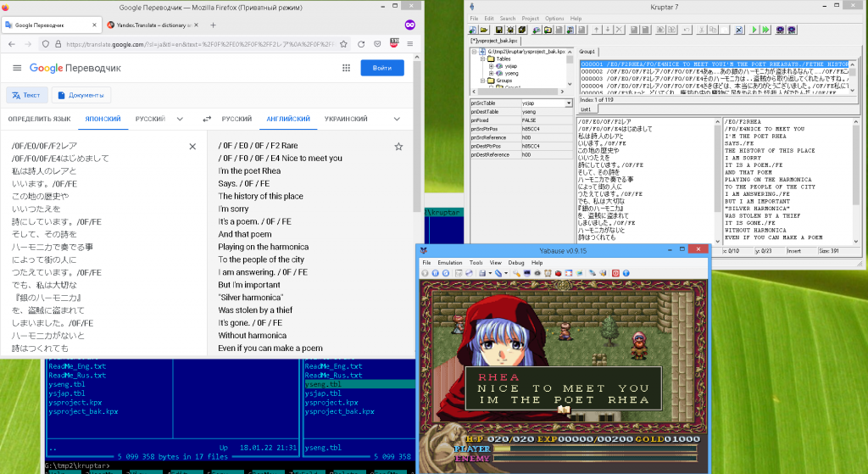Click the reset emulation icon in Yabause
This screenshot has width=868, height=474.
pos(446,273)
